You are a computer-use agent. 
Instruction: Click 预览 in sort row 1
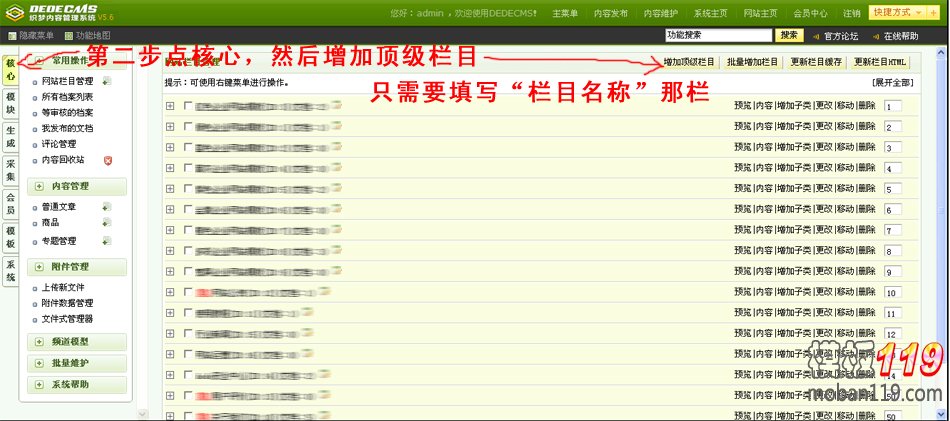click(x=742, y=105)
